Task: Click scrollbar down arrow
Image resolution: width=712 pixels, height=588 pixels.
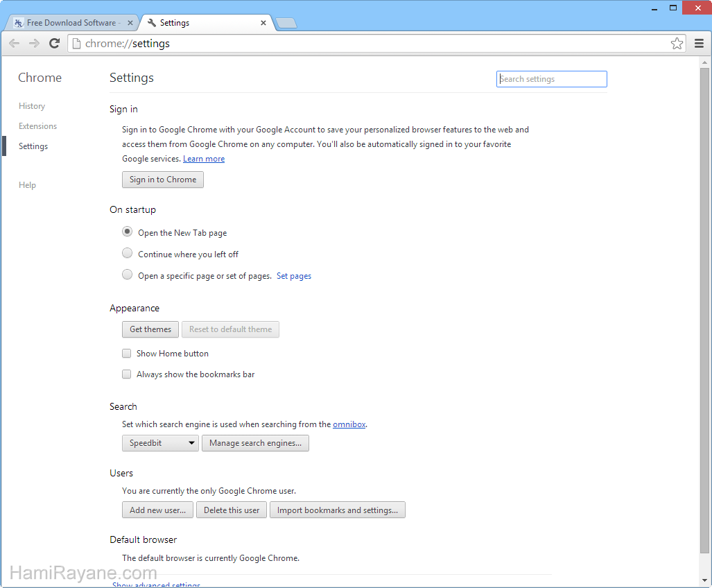Action: coord(705,580)
